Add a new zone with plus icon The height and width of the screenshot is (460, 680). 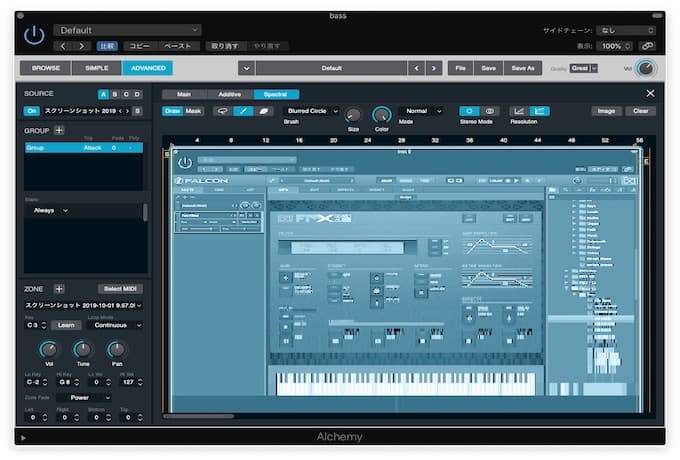coord(58,288)
